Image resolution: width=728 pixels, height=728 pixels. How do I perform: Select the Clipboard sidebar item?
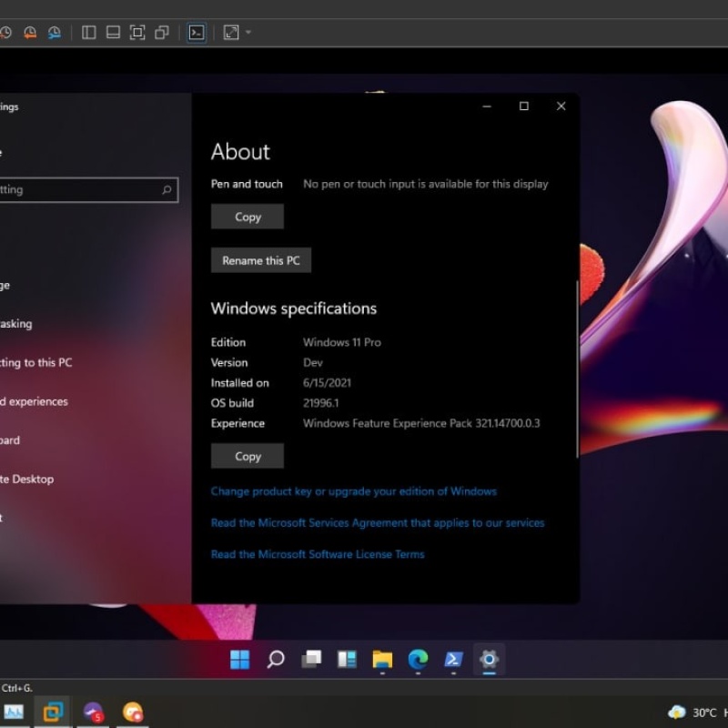10,440
